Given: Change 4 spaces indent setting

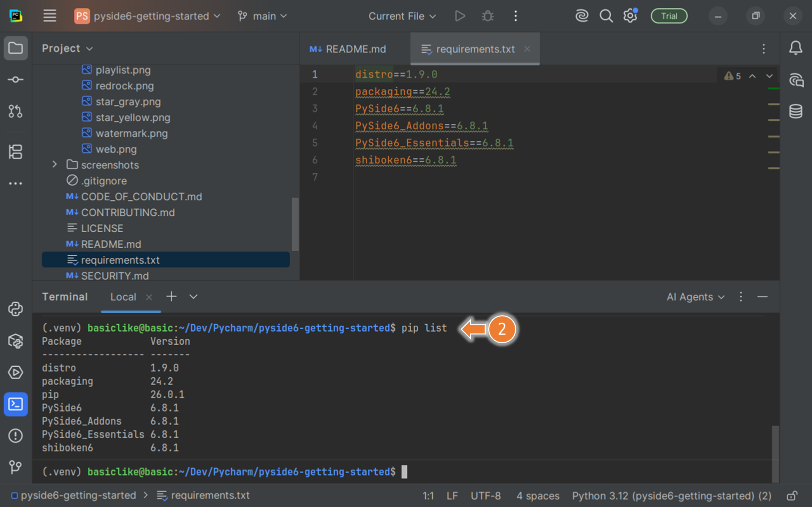Looking at the screenshot, I should [538, 496].
